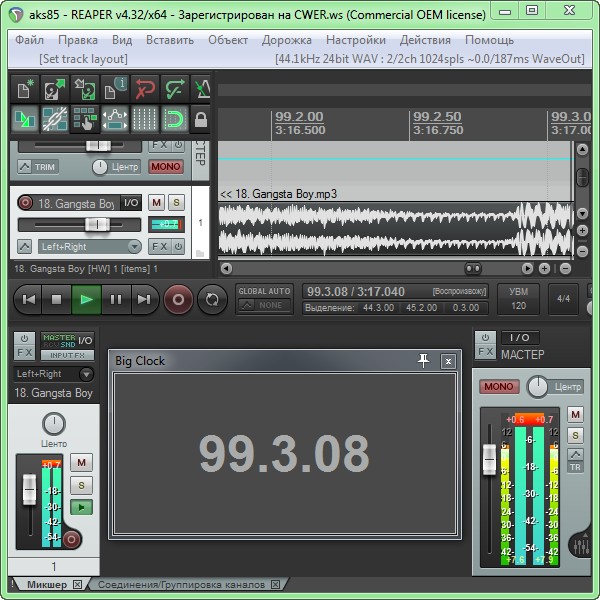This screenshot has width=600, height=600.
Task: Open the Правка menu
Action: [78, 40]
